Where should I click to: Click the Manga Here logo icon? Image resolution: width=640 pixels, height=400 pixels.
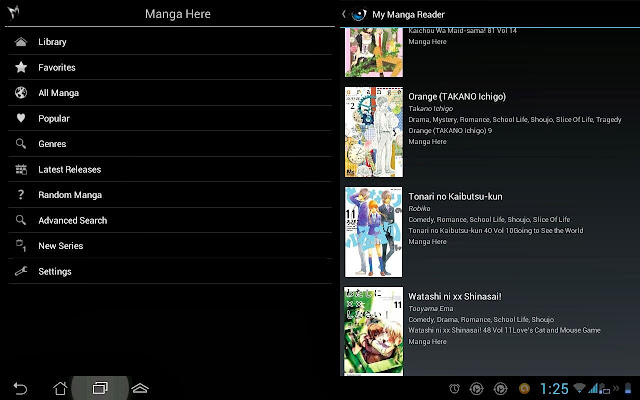click(x=13, y=12)
